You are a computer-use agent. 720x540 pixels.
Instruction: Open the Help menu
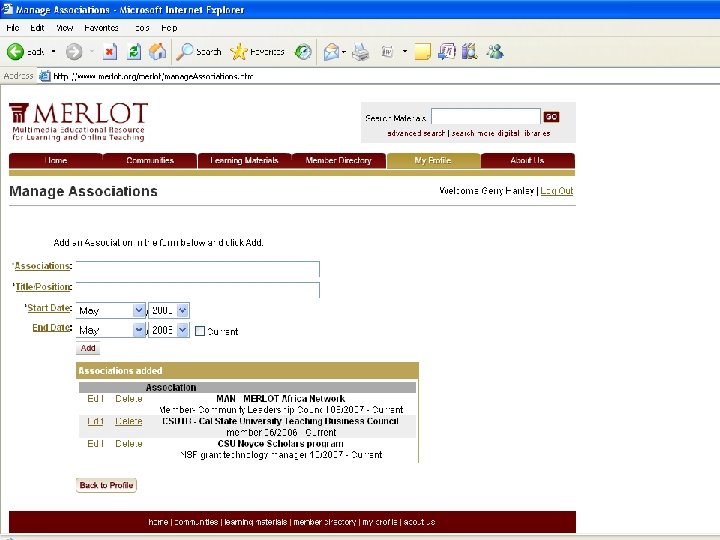click(x=169, y=28)
